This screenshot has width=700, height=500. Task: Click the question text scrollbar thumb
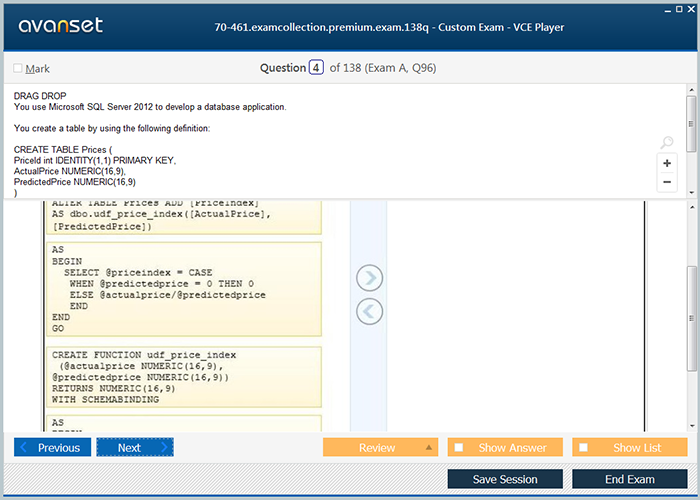point(692,124)
